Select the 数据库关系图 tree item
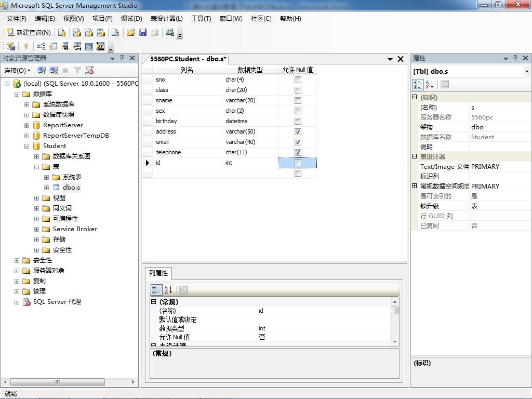Image resolution: width=532 pixels, height=399 pixels. coord(72,156)
